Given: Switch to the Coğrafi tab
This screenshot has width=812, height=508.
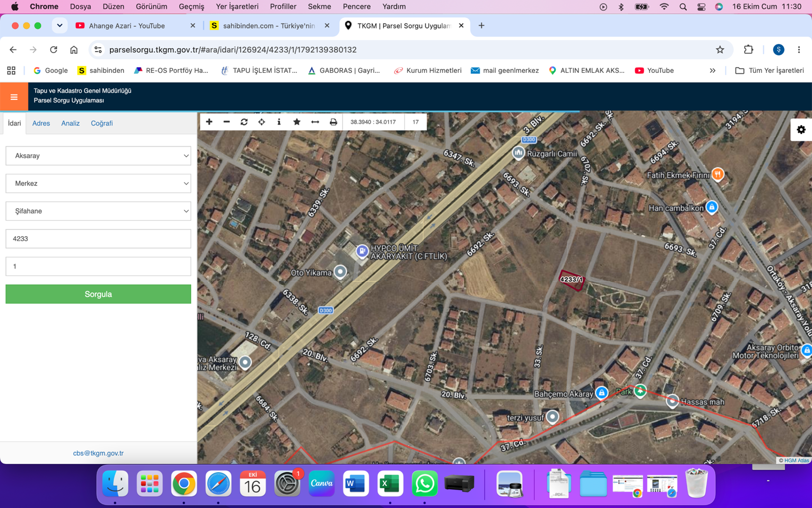Looking at the screenshot, I should tap(101, 123).
